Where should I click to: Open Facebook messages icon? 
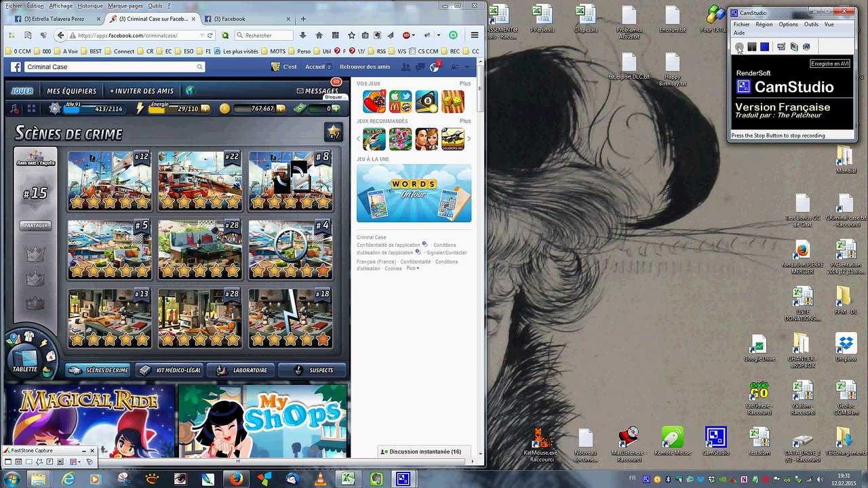[420, 67]
